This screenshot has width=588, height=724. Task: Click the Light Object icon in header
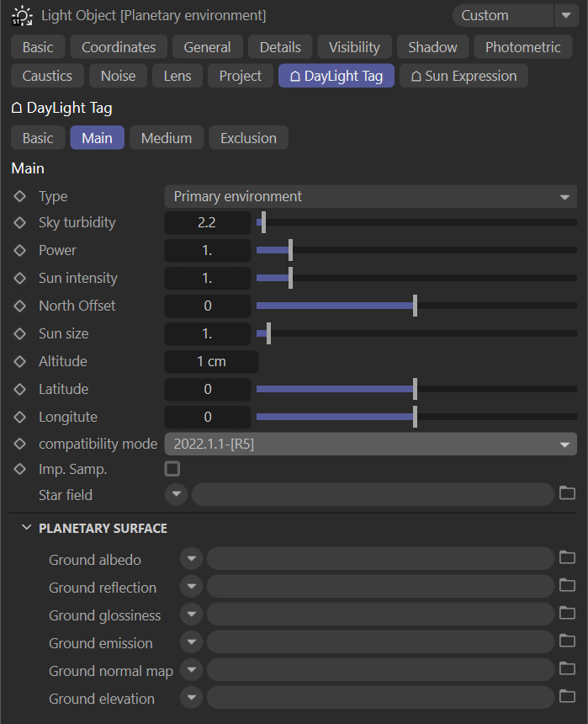point(22,15)
